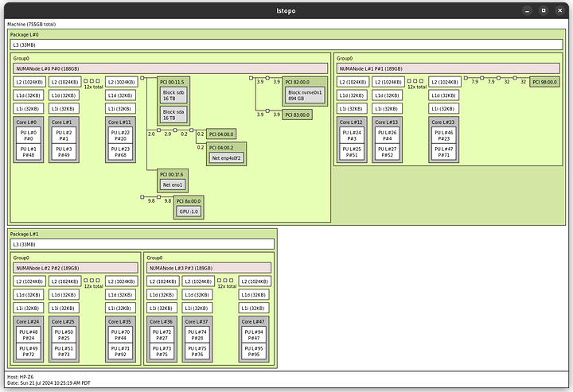This screenshot has width=573, height=392.
Task: Click the PCI 04:00.0 device box
Action: click(x=220, y=134)
